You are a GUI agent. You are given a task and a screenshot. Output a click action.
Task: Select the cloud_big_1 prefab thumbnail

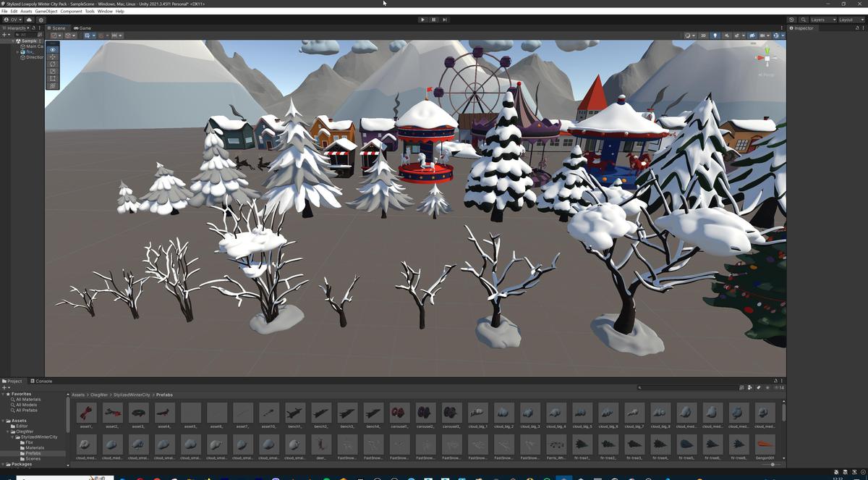(477, 413)
